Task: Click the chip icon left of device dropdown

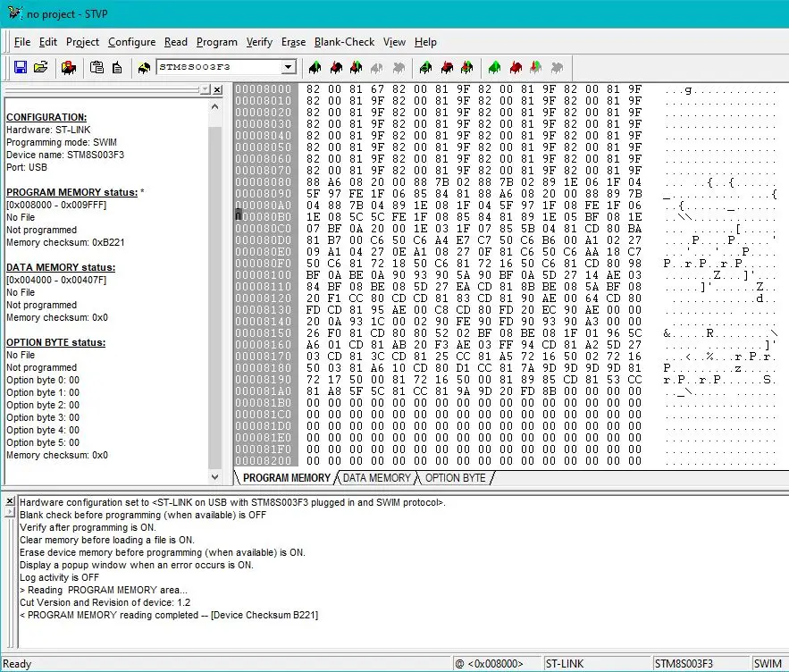Action: [x=144, y=67]
